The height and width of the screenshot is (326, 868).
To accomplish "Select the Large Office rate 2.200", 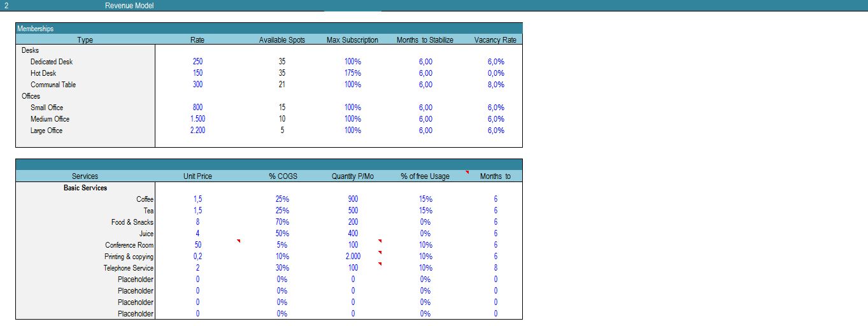I will click(x=197, y=131).
